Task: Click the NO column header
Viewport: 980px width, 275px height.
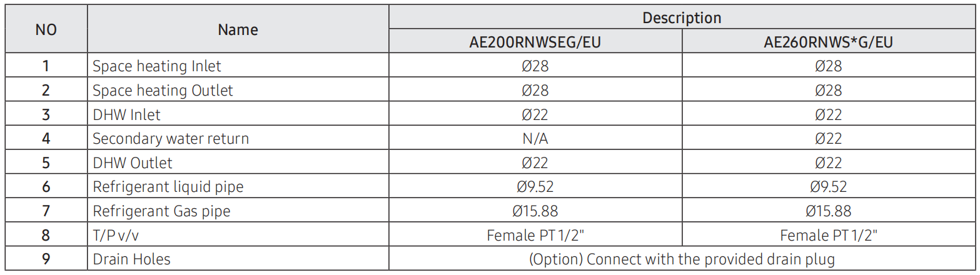Action: 46,29
